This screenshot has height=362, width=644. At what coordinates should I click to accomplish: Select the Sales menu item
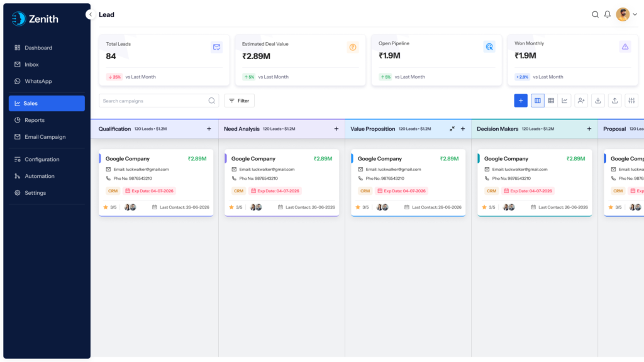point(47,104)
